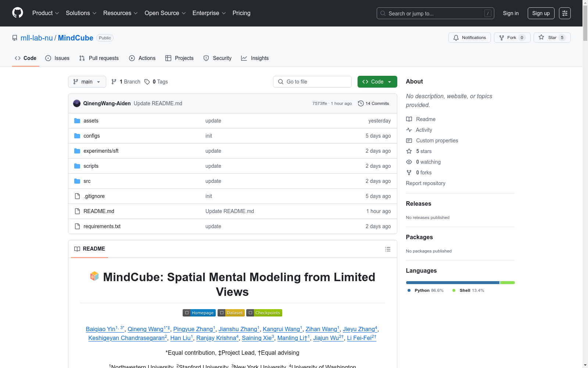Click the configs folder icon
The width and height of the screenshot is (588, 368).
(77, 136)
